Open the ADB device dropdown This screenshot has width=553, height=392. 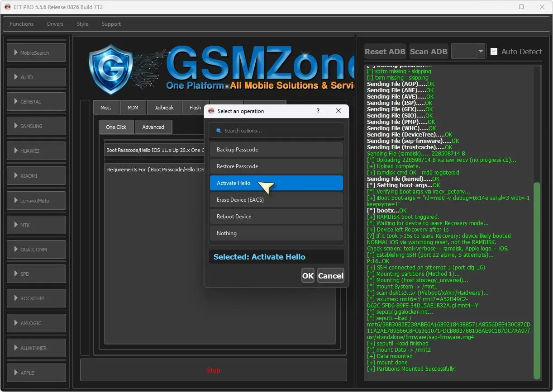click(468, 52)
